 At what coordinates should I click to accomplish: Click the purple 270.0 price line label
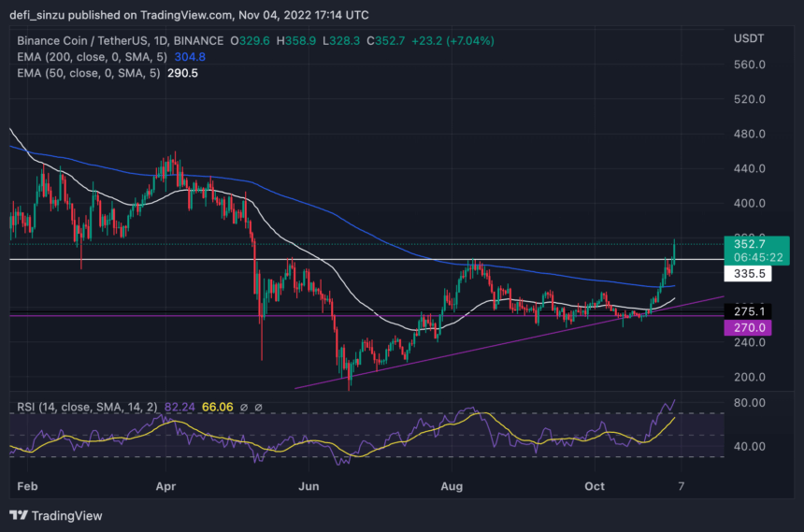pos(748,328)
